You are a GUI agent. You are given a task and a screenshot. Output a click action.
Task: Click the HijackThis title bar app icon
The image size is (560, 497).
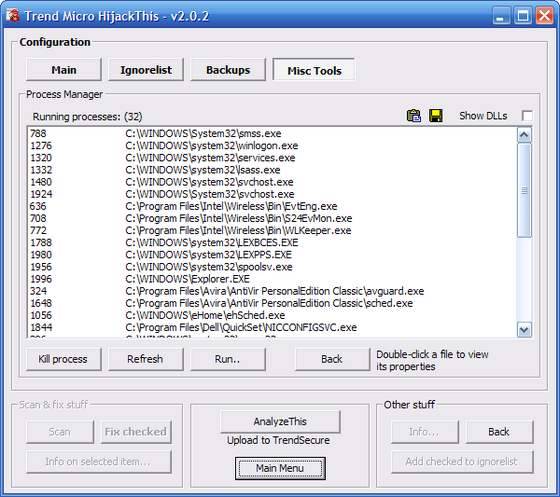coord(12,16)
